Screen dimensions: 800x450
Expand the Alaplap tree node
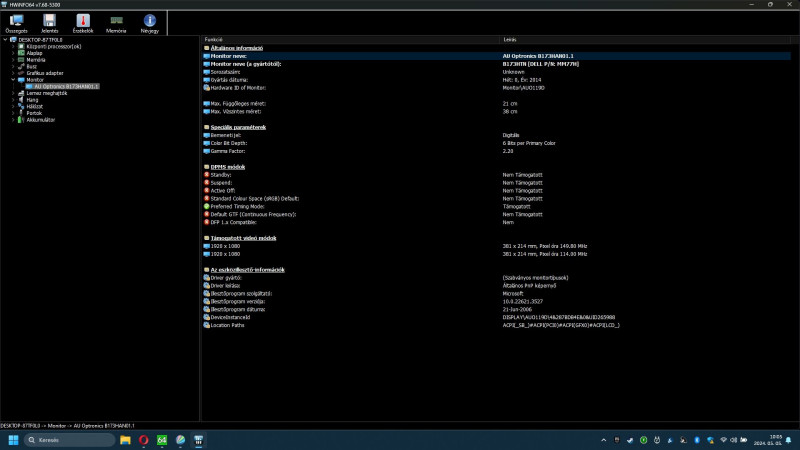(13, 53)
